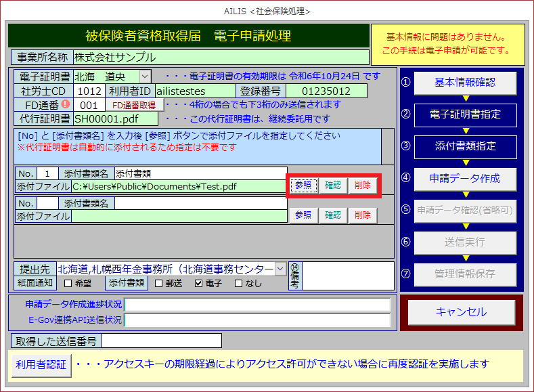Image resolution: width=534 pixels, height=392 pixels.
Task: Click the キャンセル button
Action: (461, 312)
